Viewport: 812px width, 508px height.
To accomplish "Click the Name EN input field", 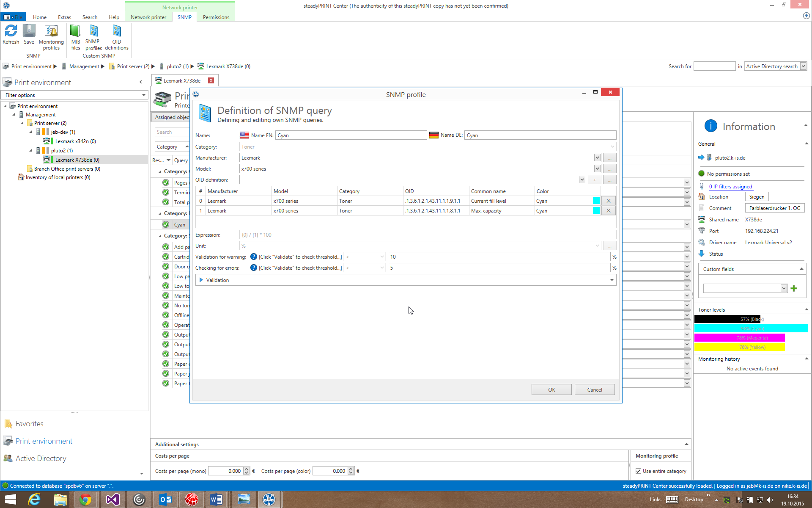I will pyautogui.click(x=351, y=135).
